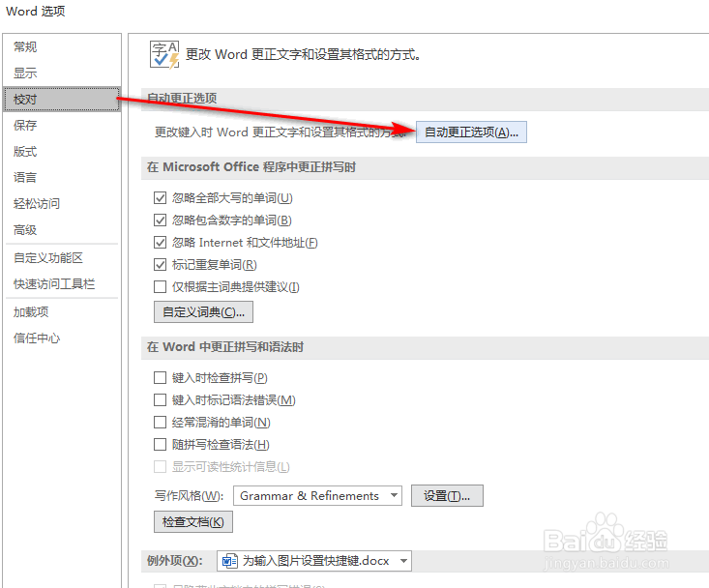Enable 仅根据主词典提供建议(I)
The image size is (709, 588).
160,287
